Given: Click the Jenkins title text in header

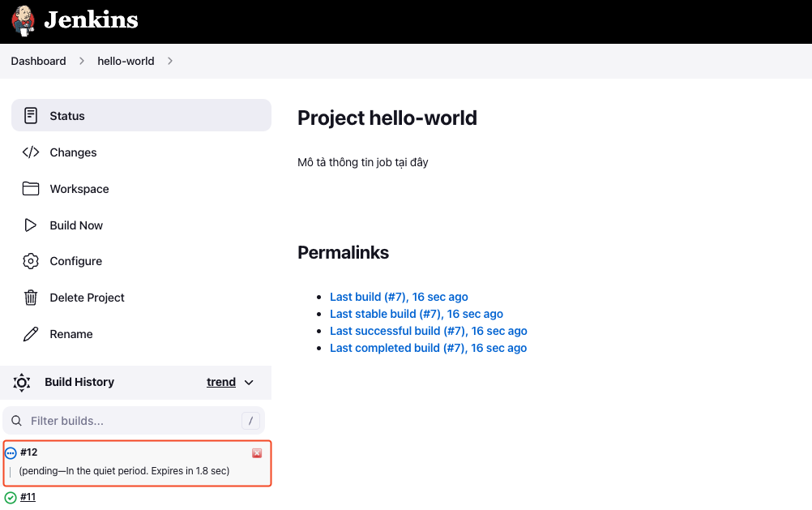Looking at the screenshot, I should 91,20.
